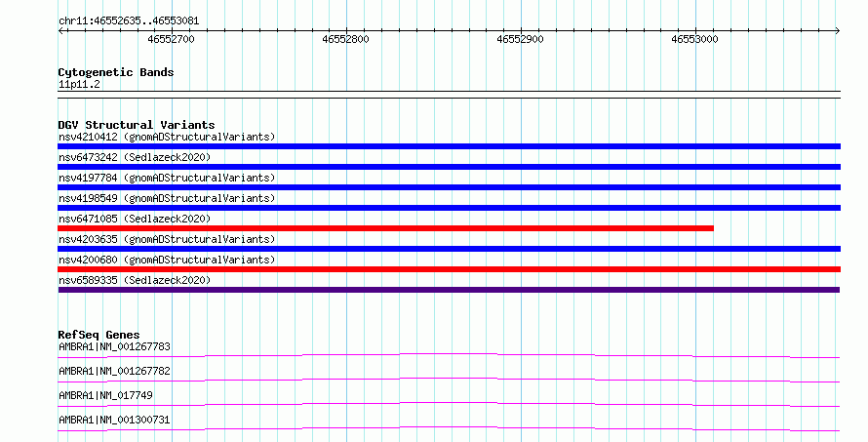Viewport: 868px width, 442px height.
Task: Click variant label nsv4197784
Action: pos(88,178)
